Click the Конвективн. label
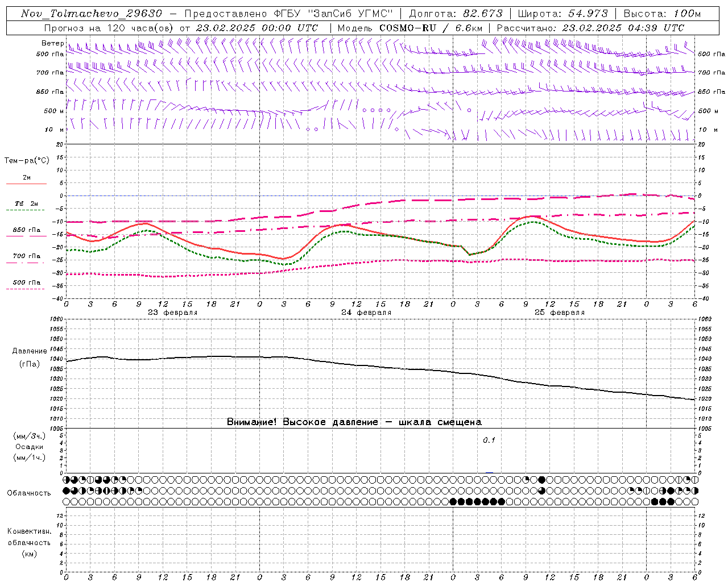The height and width of the screenshot is (582, 728). coord(29,531)
